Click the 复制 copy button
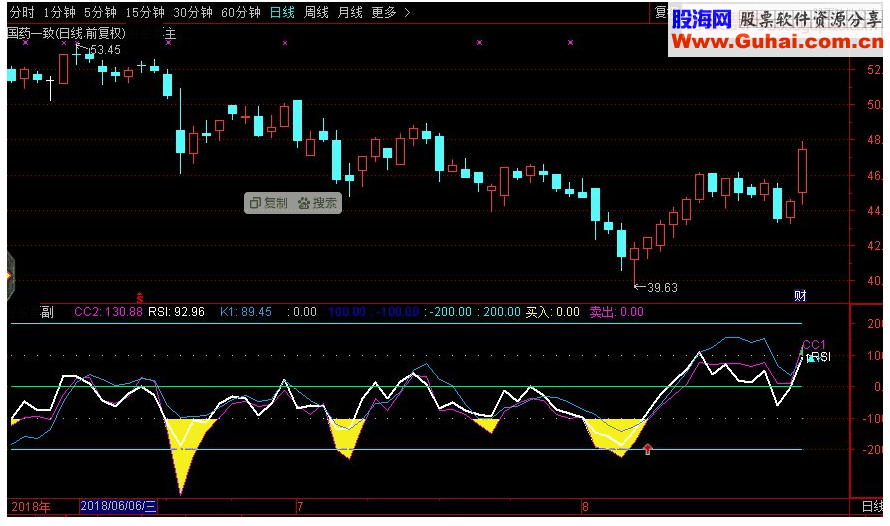890x526 pixels. coord(269,203)
